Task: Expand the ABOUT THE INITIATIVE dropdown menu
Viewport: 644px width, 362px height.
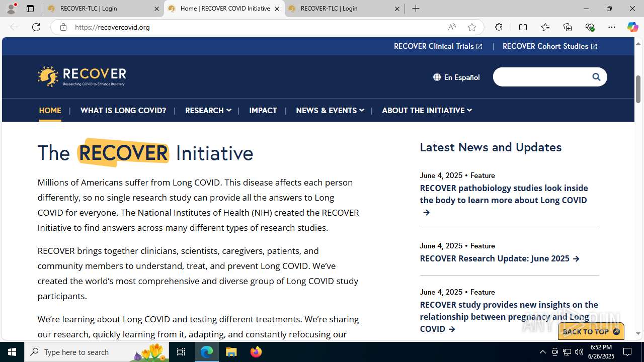Action: pos(427,110)
